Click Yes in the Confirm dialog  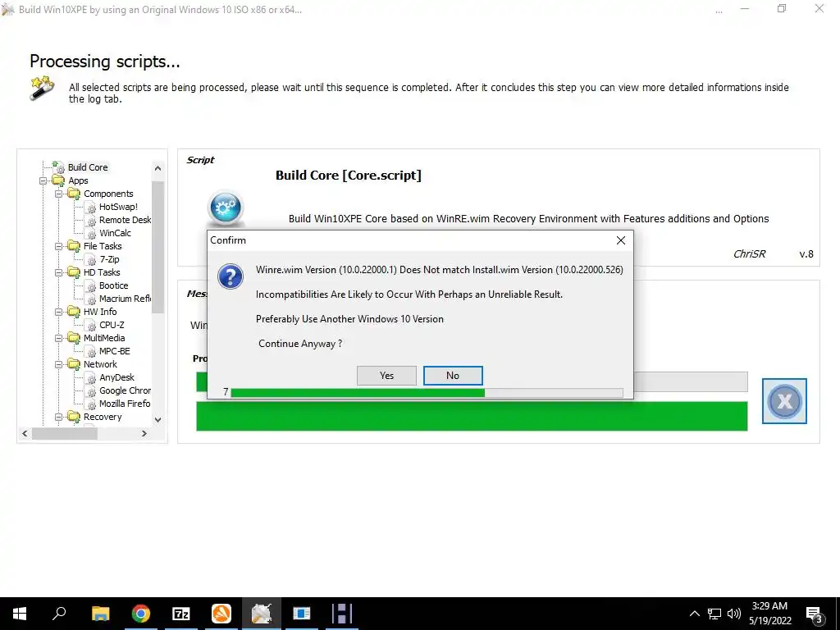[386, 376]
